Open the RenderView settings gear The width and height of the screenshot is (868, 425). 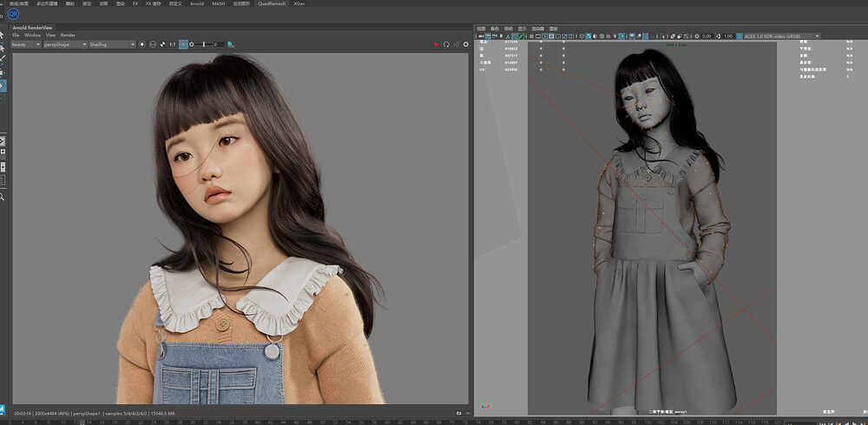(465, 44)
